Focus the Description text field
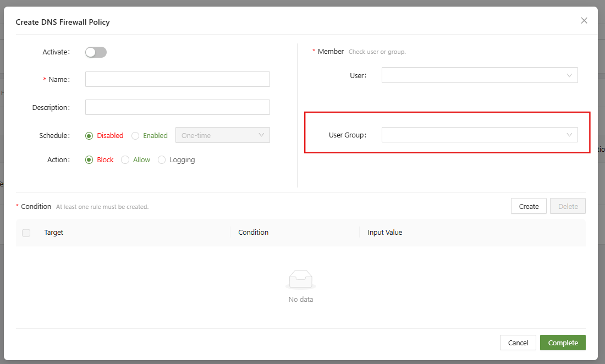Image resolution: width=605 pixels, height=364 pixels. pyautogui.click(x=177, y=107)
